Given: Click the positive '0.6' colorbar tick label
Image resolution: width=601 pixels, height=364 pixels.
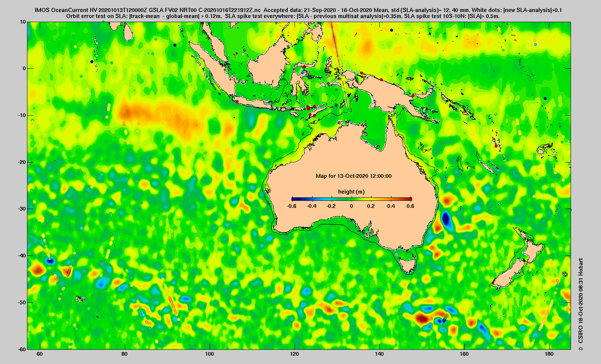Looking at the screenshot, I should tap(410, 206).
